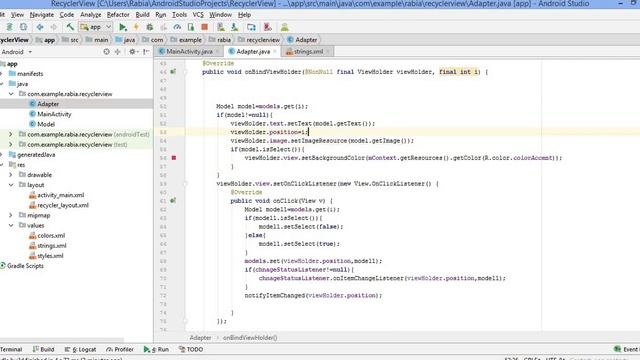
Task: Open the Android project view dropdown
Action: click(x=17, y=52)
